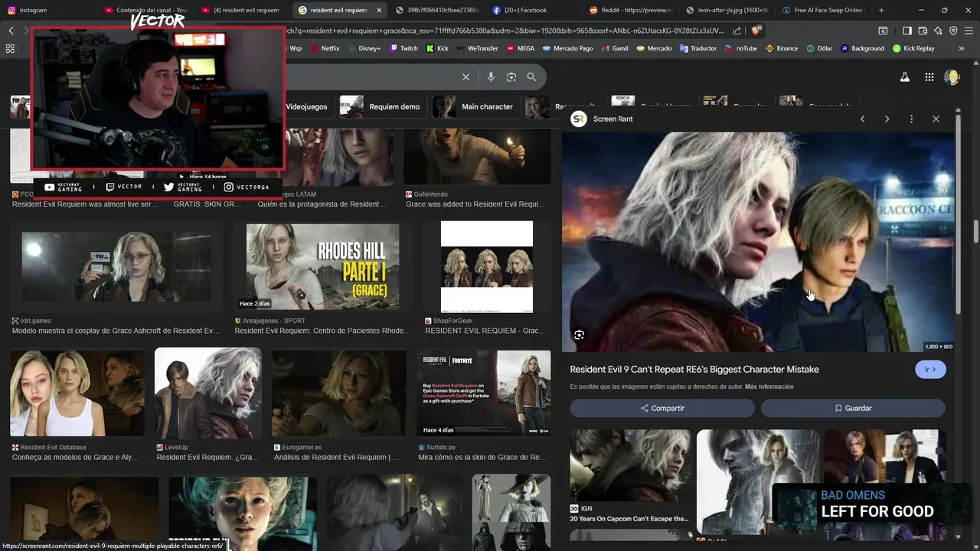The height and width of the screenshot is (551, 980).
Task: Open the Netflix bookmark
Action: 324,48
